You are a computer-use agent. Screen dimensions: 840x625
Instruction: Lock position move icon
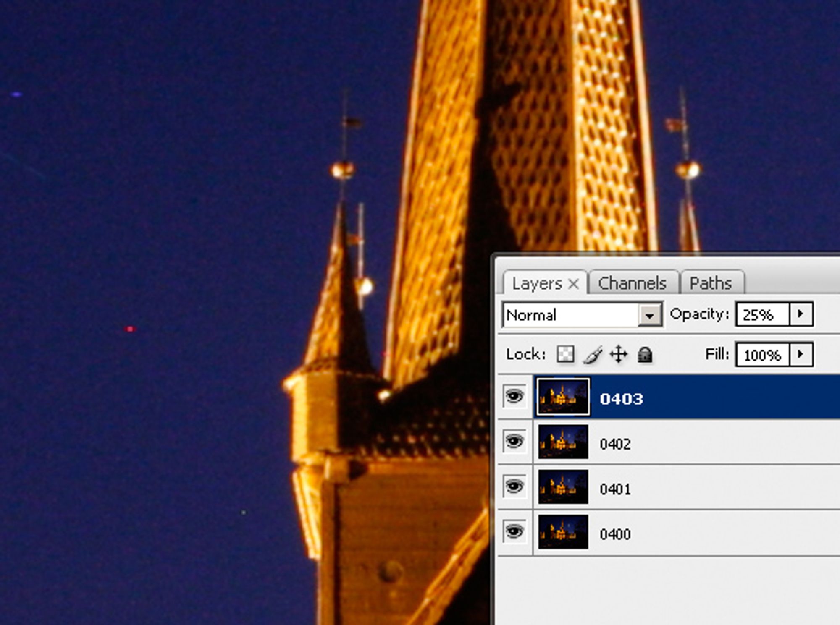click(619, 355)
